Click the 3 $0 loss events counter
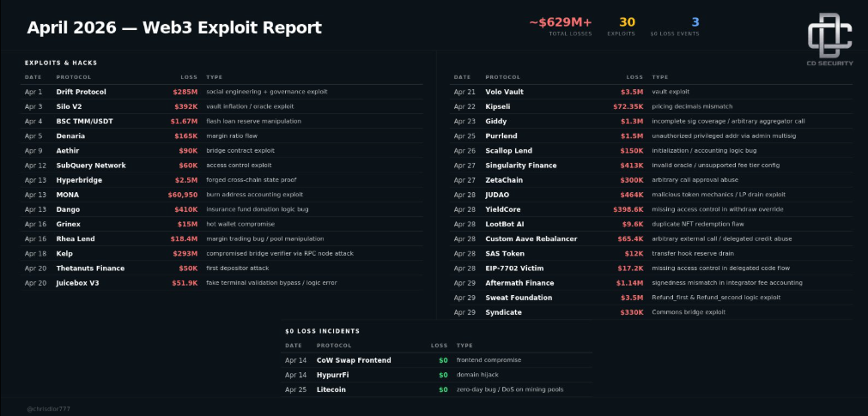This screenshot has height=416, width=868. pos(695,22)
